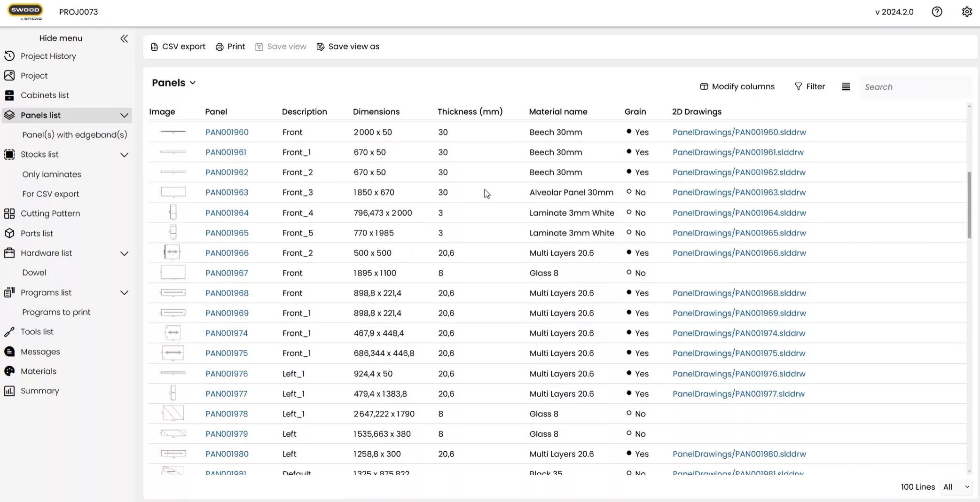Click the table vertical scrollbar thumb
This screenshot has height=502, width=980.
(969, 205)
